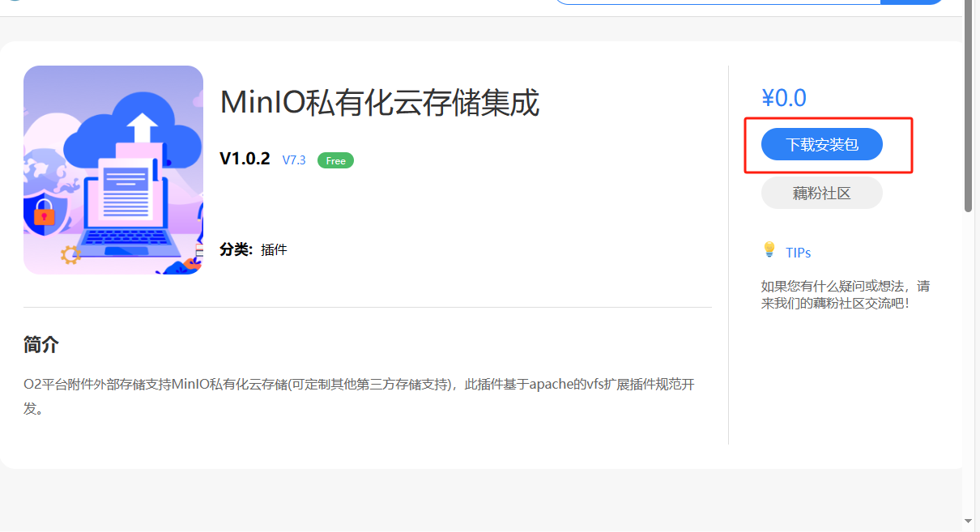Image resolution: width=980 pixels, height=532 pixels.
Task: Click the TIPs lightbulb icon
Action: tap(769, 250)
